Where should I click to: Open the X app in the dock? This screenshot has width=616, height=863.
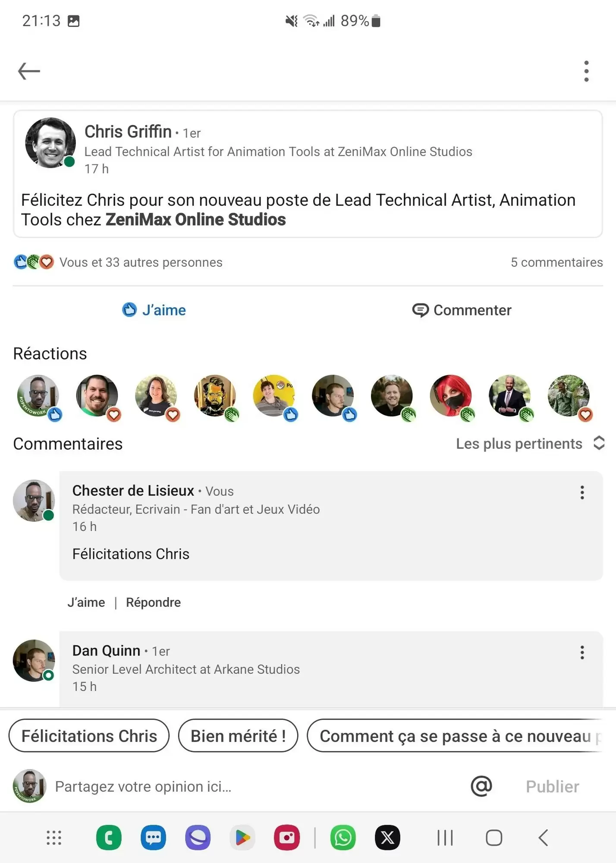(387, 838)
